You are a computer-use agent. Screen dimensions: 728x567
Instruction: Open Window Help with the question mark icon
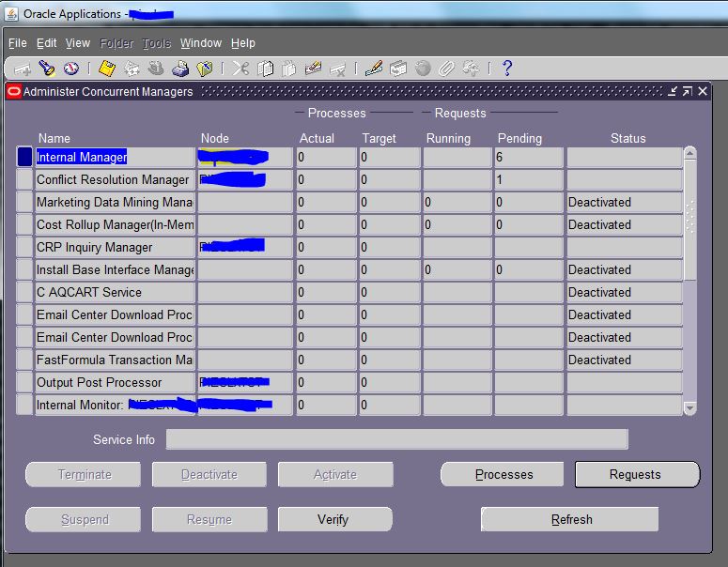tap(507, 69)
